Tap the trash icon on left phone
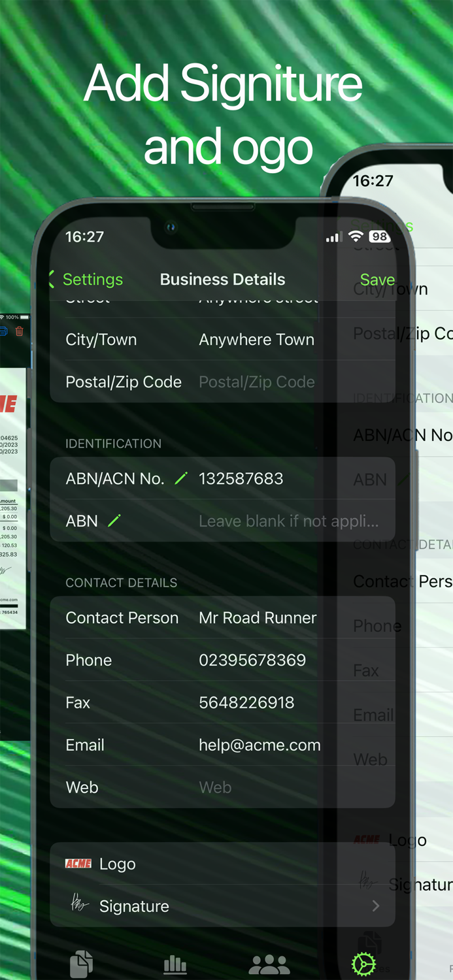Screen dimensions: 453x980 tap(20, 332)
